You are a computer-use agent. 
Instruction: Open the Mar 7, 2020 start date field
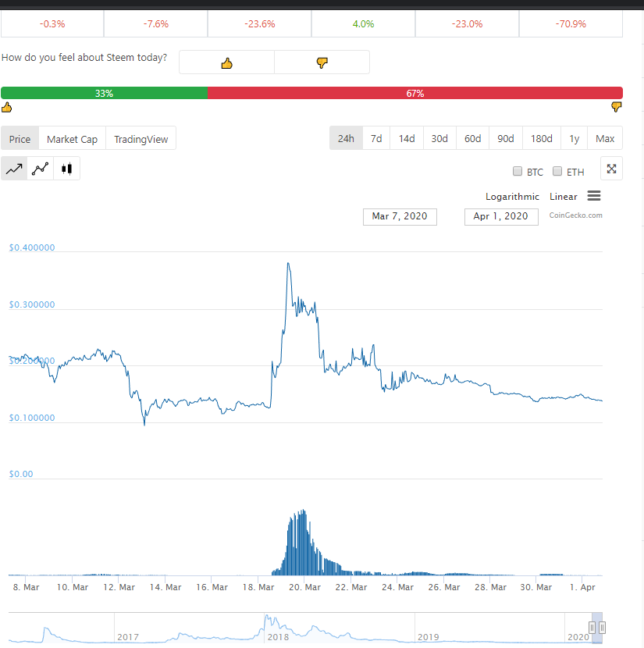(400, 216)
